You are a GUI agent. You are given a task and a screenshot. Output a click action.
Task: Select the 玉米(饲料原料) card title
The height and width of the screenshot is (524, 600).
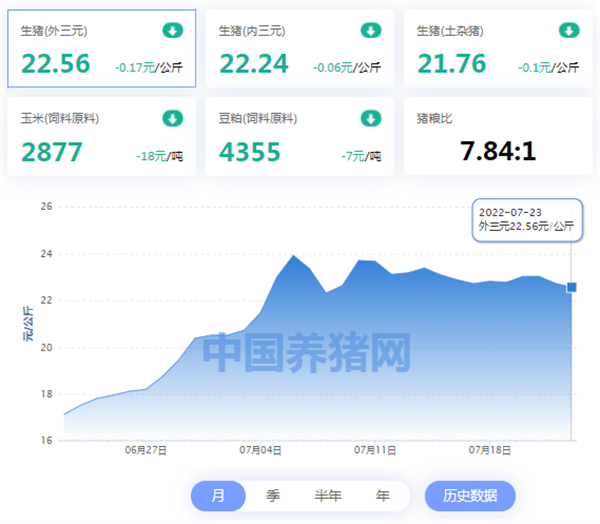click(60, 118)
